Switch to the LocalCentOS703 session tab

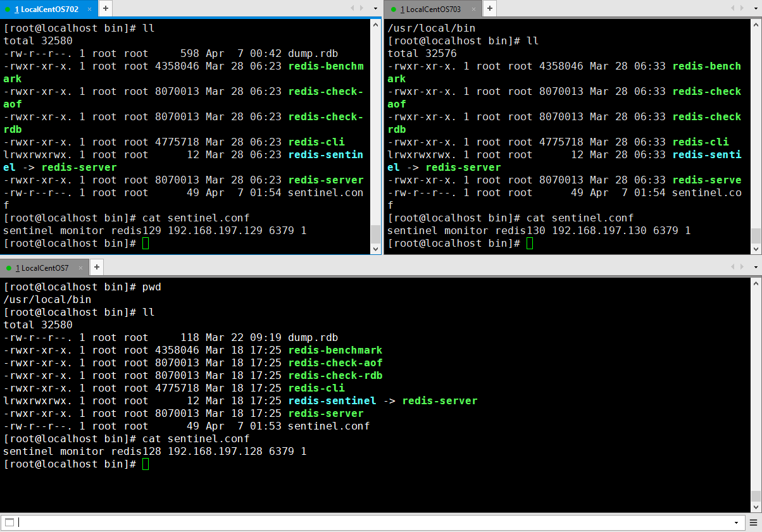pyautogui.click(x=434, y=9)
